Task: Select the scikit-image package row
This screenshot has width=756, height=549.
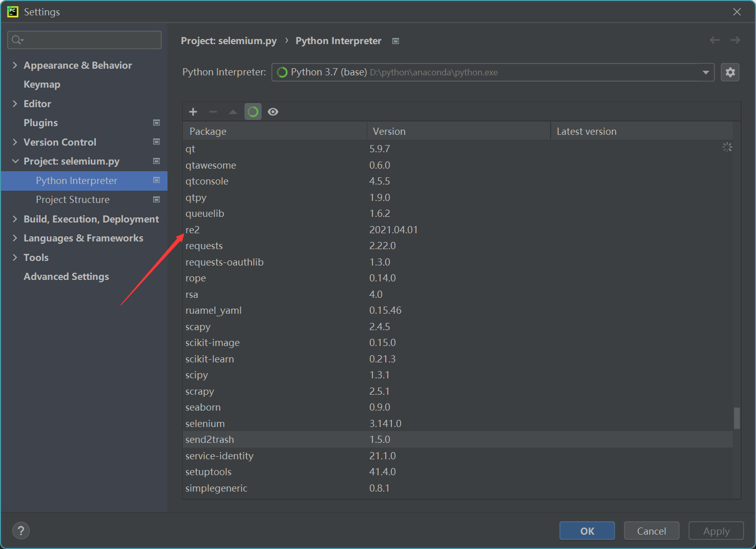Action: pyautogui.click(x=458, y=342)
